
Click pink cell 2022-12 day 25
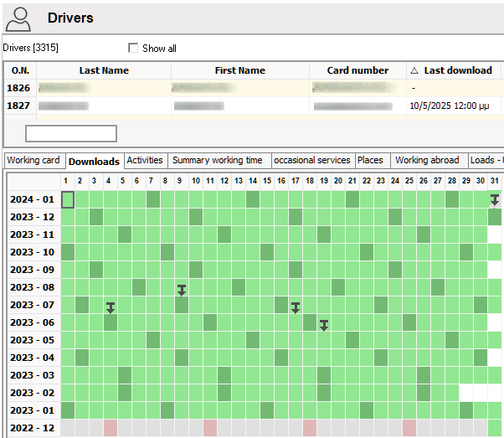point(409,428)
